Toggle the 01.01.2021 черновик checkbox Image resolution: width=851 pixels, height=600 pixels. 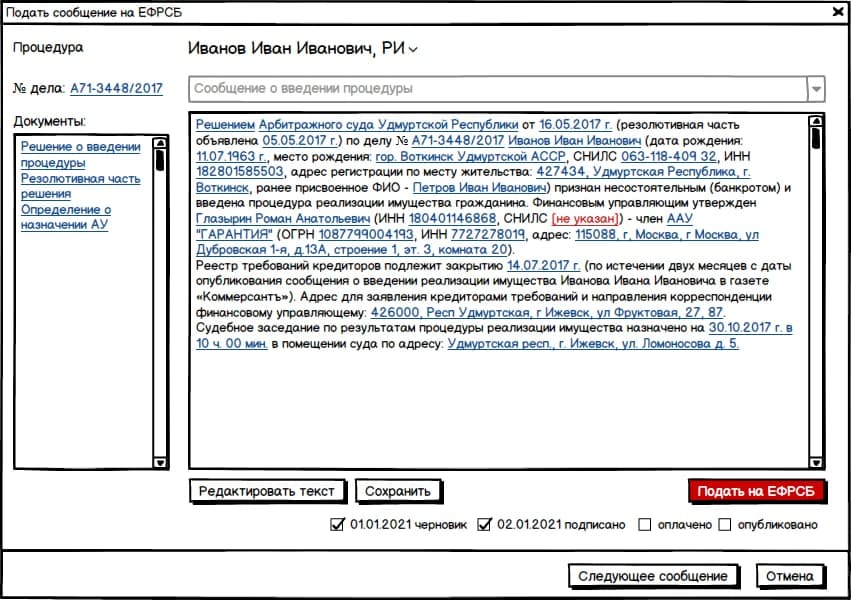tap(337, 524)
